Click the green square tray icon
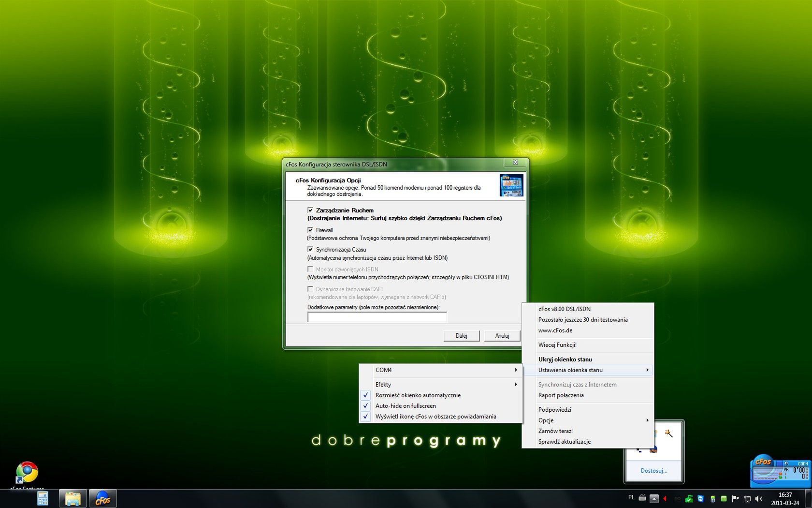This screenshot has width=812, height=508. [x=724, y=498]
